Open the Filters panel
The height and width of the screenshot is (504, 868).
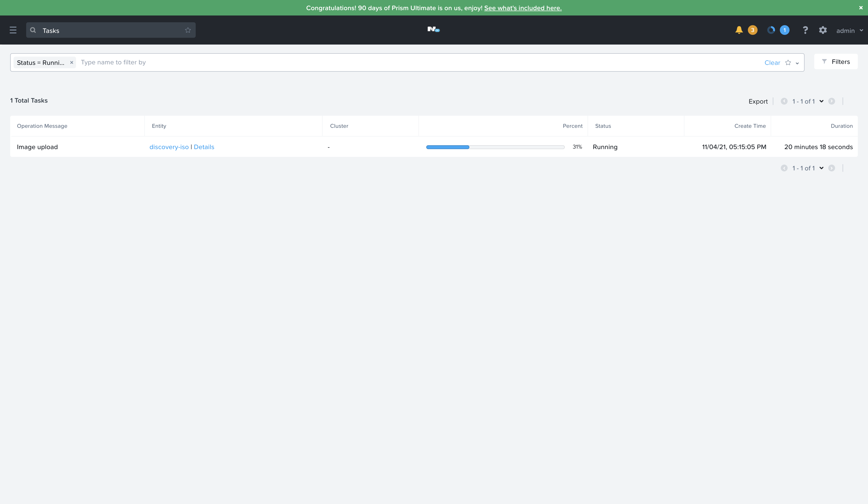(836, 62)
